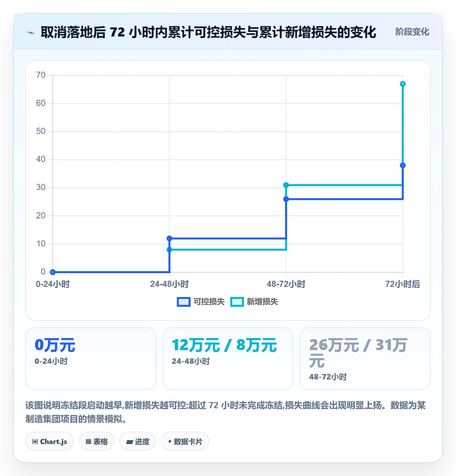Toggle 可控损失 legend color box
The width and height of the screenshot is (456, 476).
coord(183,302)
